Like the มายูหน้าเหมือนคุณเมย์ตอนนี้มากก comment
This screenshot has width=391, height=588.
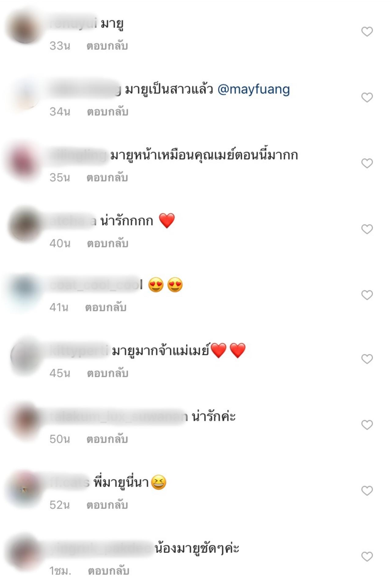pyautogui.click(x=367, y=163)
